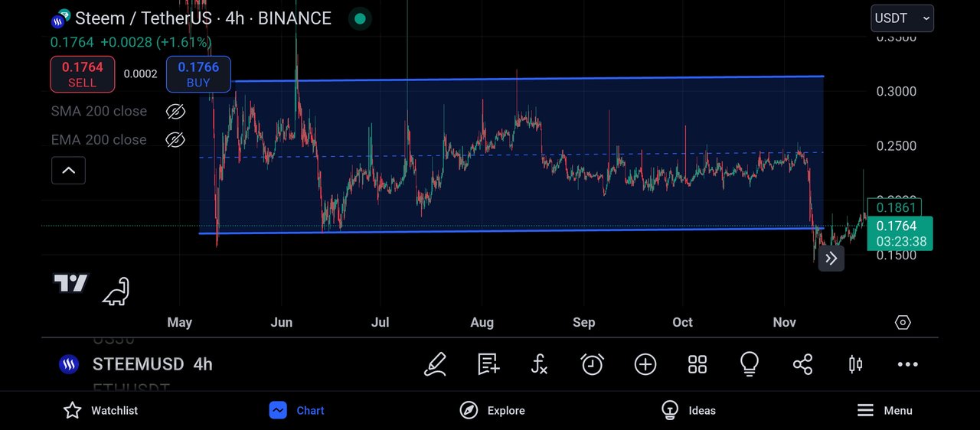This screenshot has height=430, width=980.
Task: Tap the Steem / TetherUS logo in the header
Action: pyautogui.click(x=60, y=18)
